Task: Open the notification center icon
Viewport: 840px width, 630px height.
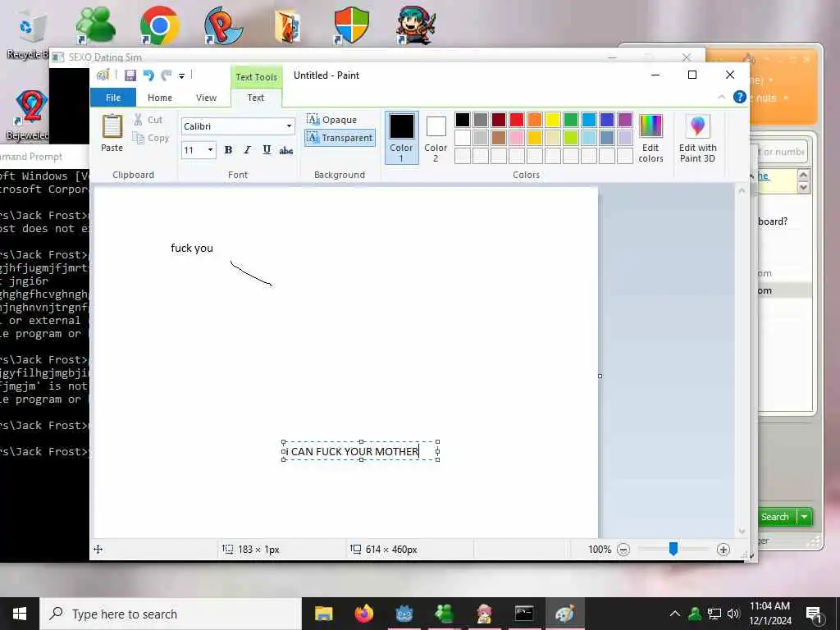Action: 815,614
